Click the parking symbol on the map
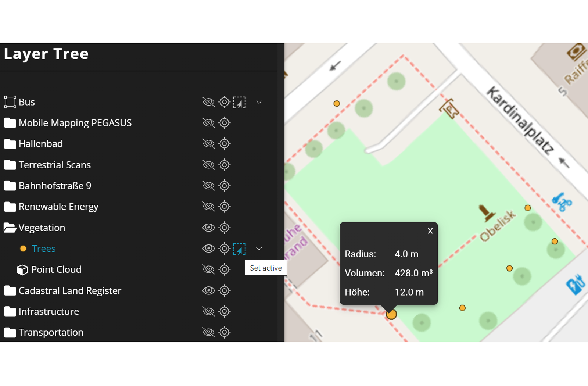 point(449,108)
